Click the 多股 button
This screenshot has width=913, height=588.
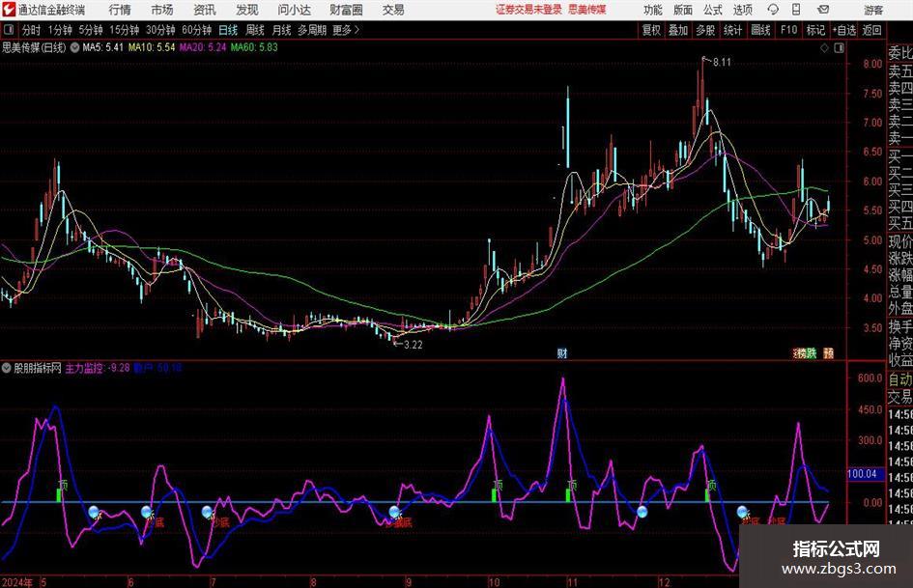tap(705, 30)
